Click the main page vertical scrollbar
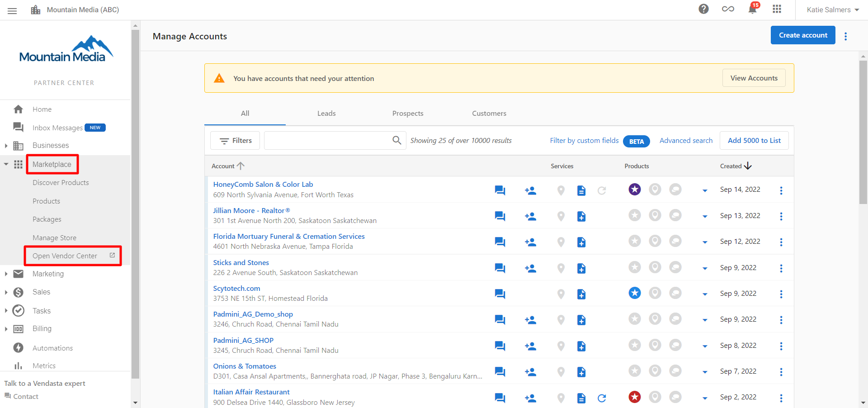The image size is (868, 408). 863,132
